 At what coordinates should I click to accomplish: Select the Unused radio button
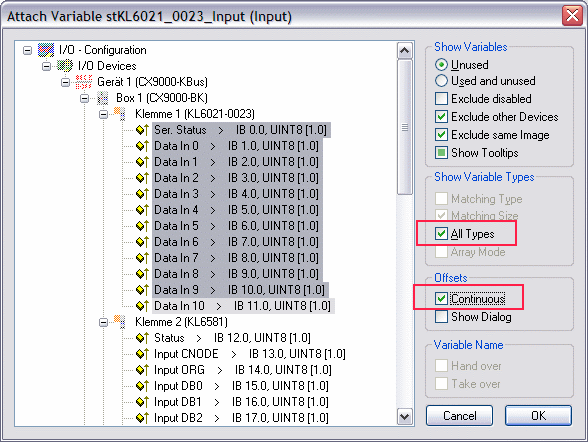(441, 65)
